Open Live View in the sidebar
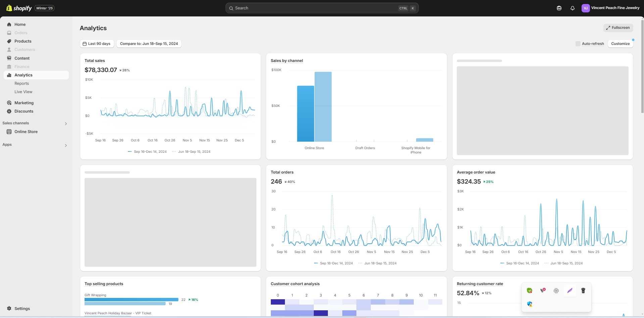This screenshot has width=644, height=318. (x=23, y=92)
